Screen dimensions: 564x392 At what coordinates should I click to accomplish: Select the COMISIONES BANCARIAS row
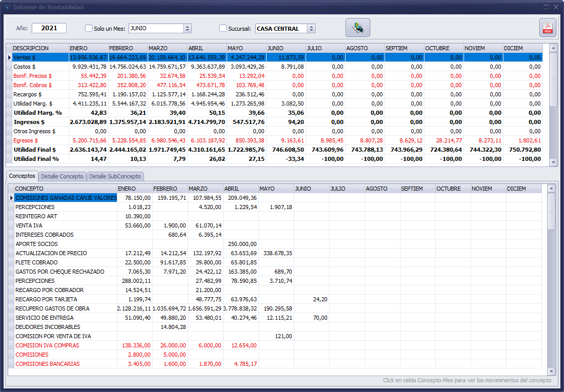click(x=47, y=364)
